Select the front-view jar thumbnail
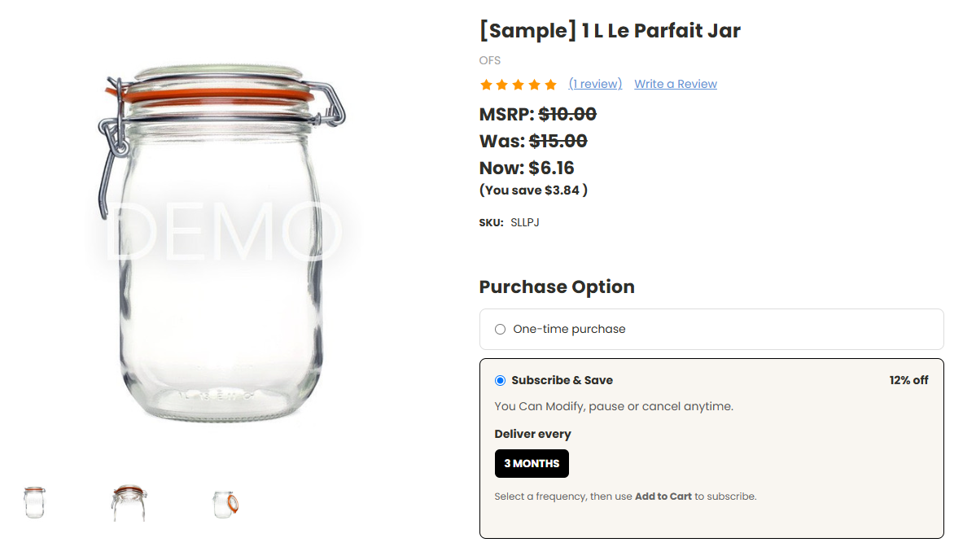Viewport: 976px width, 560px height. 35,503
